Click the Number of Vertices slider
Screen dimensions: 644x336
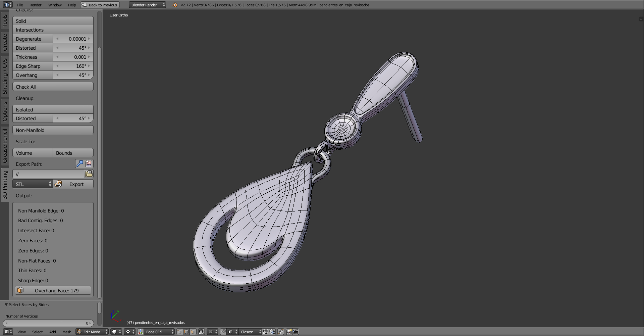tap(48, 323)
